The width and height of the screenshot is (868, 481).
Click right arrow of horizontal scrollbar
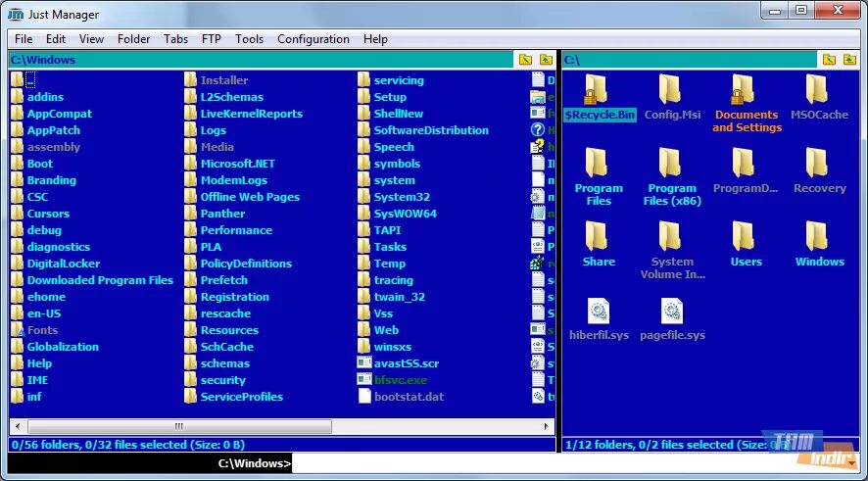pyautogui.click(x=547, y=426)
